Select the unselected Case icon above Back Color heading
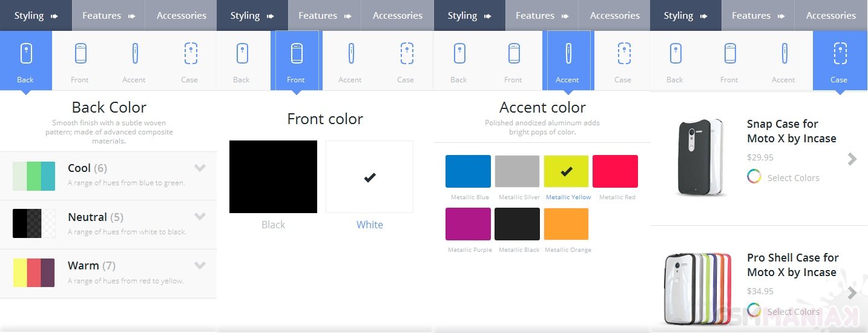Screen dimensions: 868x333 tap(190, 59)
